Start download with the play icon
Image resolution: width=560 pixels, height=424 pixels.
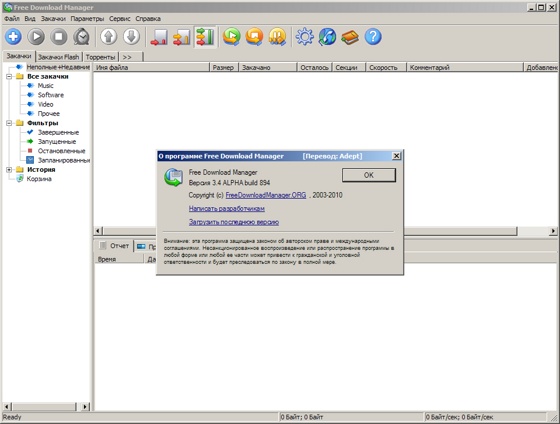(x=36, y=36)
